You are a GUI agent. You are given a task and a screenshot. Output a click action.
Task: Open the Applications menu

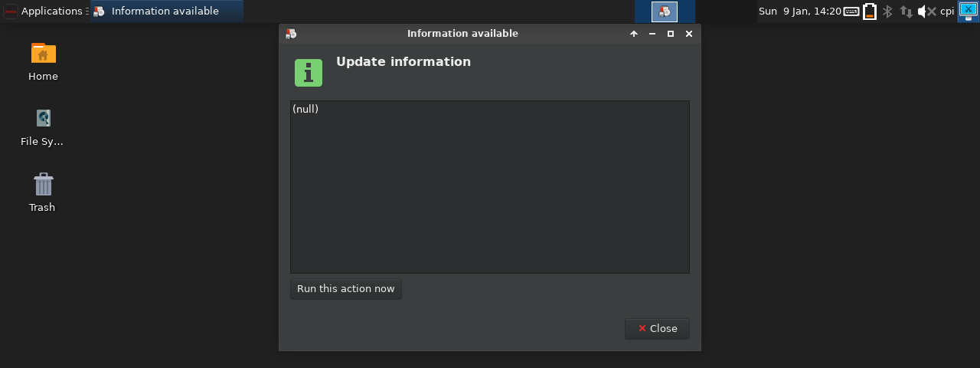(44, 11)
